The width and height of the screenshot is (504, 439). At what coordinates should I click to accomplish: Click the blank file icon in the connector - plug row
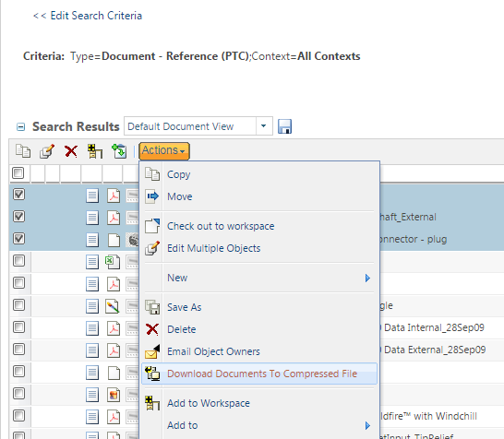(114, 240)
